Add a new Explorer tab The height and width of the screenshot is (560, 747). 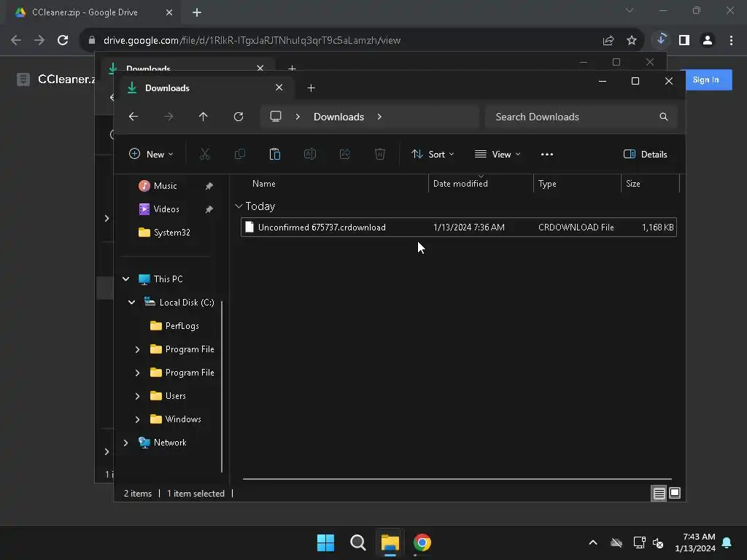tap(311, 87)
